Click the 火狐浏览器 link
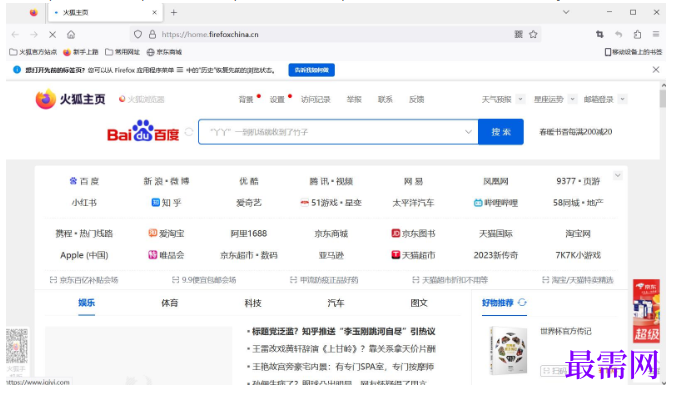This screenshot has height=396, width=677. [x=142, y=99]
